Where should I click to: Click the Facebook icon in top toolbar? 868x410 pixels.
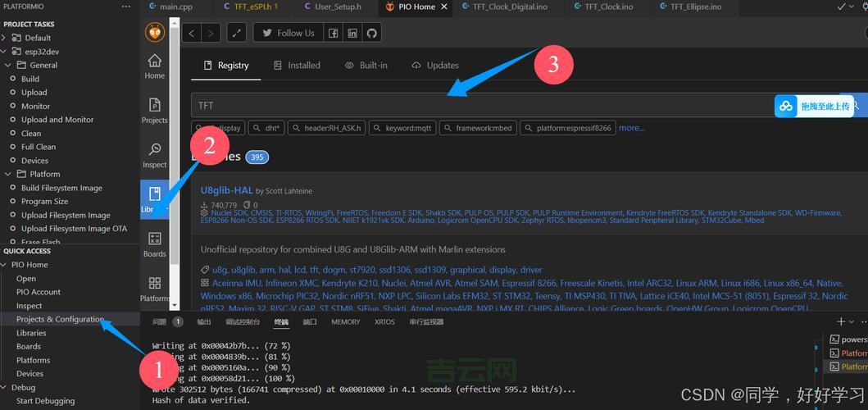pos(334,33)
